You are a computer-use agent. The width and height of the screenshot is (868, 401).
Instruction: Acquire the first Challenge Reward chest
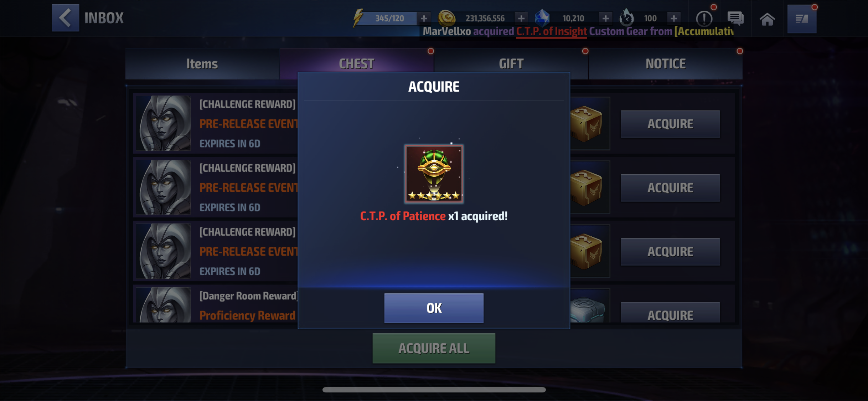[670, 124]
